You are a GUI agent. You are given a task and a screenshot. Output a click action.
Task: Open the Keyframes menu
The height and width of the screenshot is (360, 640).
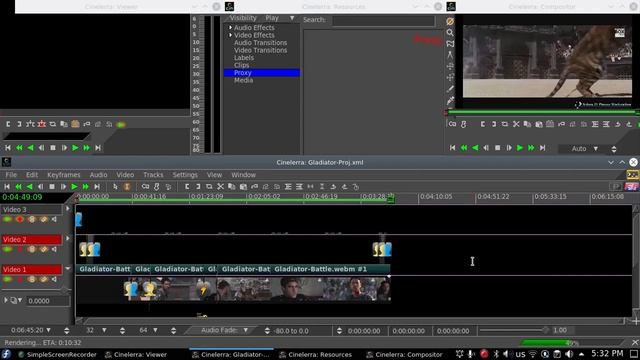(64, 175)
